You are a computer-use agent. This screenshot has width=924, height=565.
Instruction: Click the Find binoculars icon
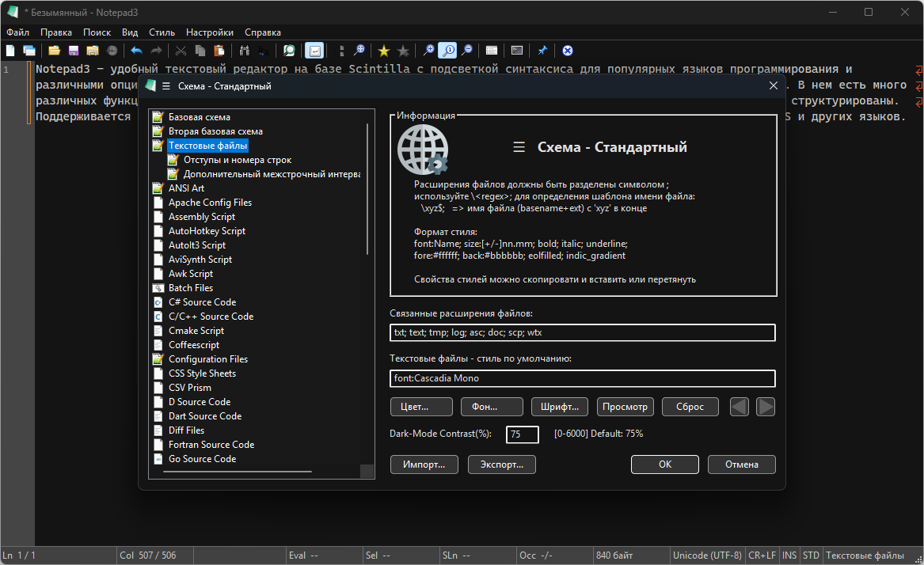coord(244,51)
